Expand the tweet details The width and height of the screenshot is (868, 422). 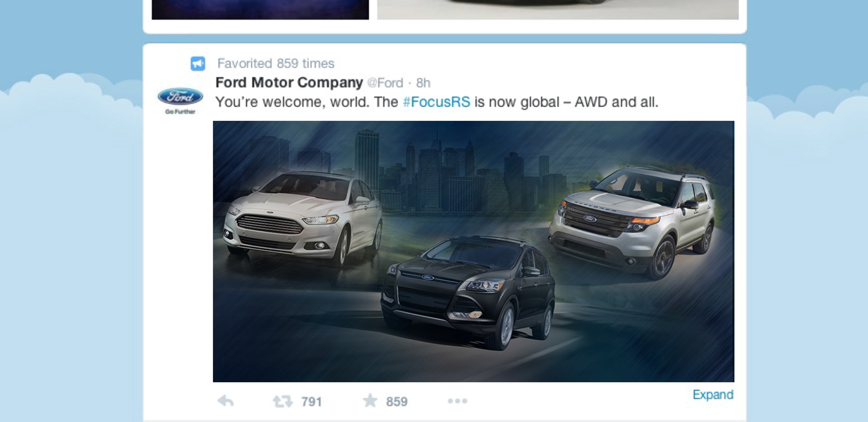[713, 395]
